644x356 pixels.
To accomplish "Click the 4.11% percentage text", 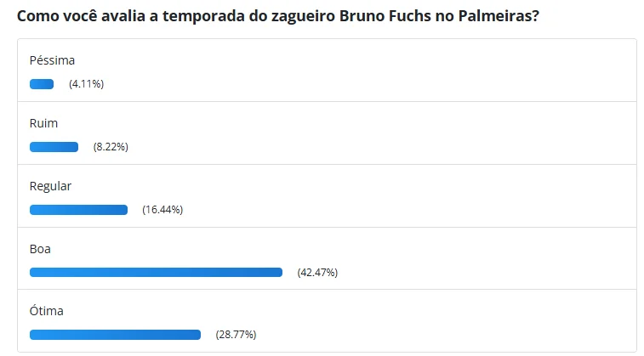I will pyautogui.click(x=86, y=84).
